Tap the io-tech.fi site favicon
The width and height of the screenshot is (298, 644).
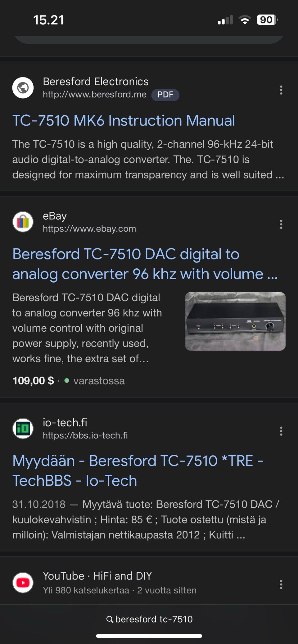pos(23,429)
